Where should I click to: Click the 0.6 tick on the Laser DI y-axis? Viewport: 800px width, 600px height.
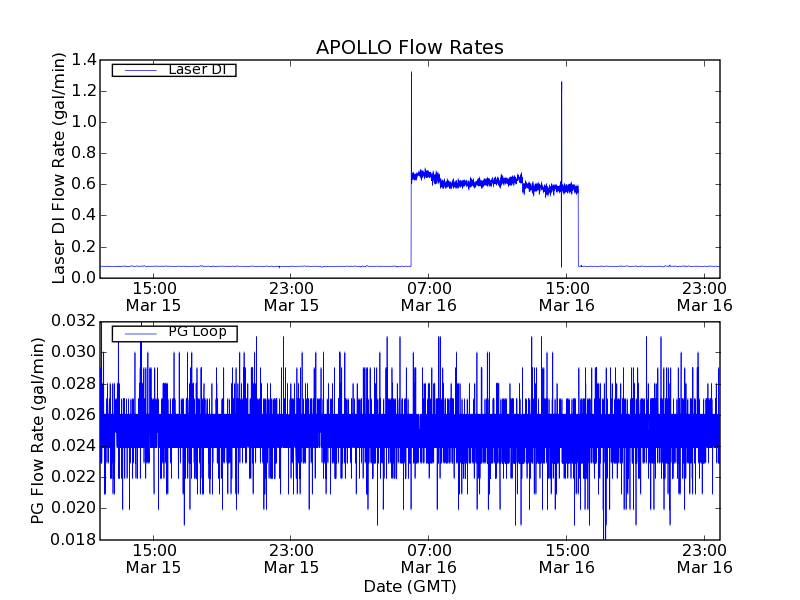click(x=84, y=185)
